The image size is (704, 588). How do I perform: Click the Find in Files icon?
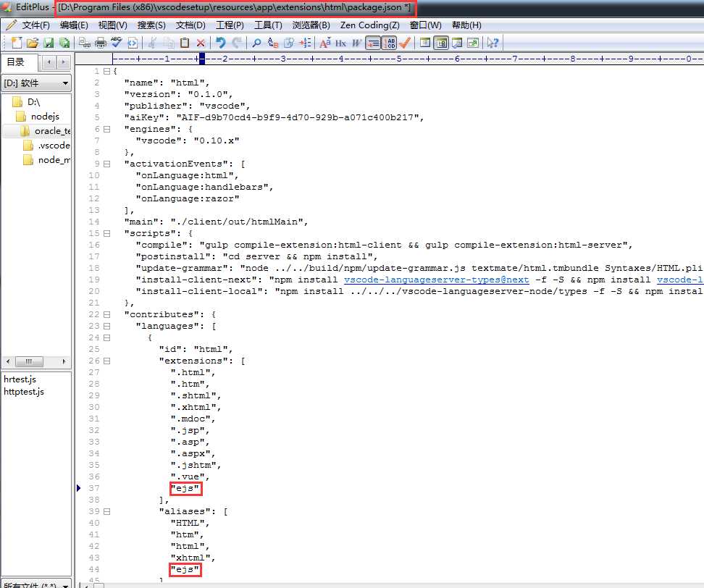(289, 43)
